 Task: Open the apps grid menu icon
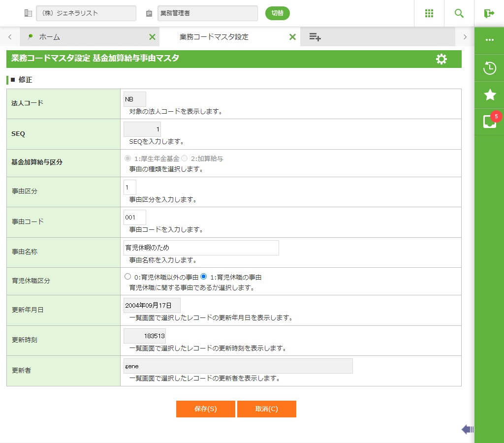click(x=429, y=13)
